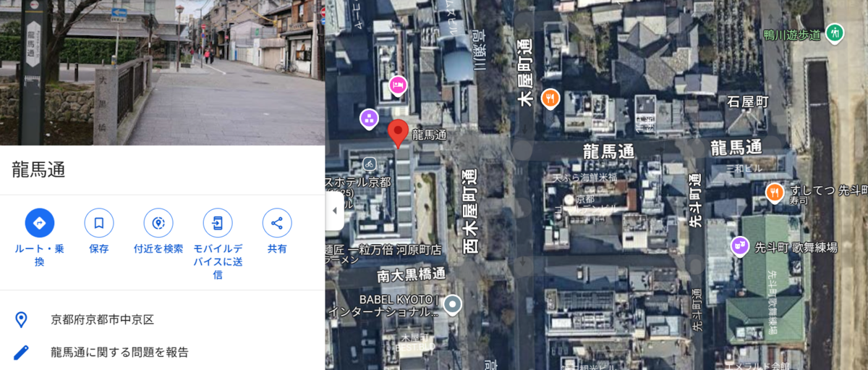Open the pink hotel marker on the map
Viewport: 868px width, 370px height.
click(398, 86)
